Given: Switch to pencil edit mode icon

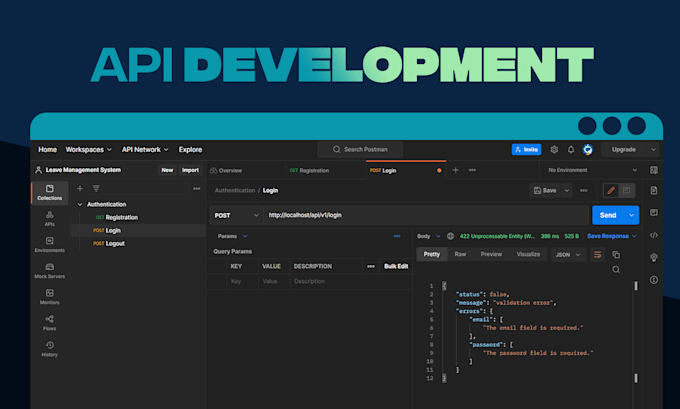Looking at the screenshot, I should tap(611, 190).
